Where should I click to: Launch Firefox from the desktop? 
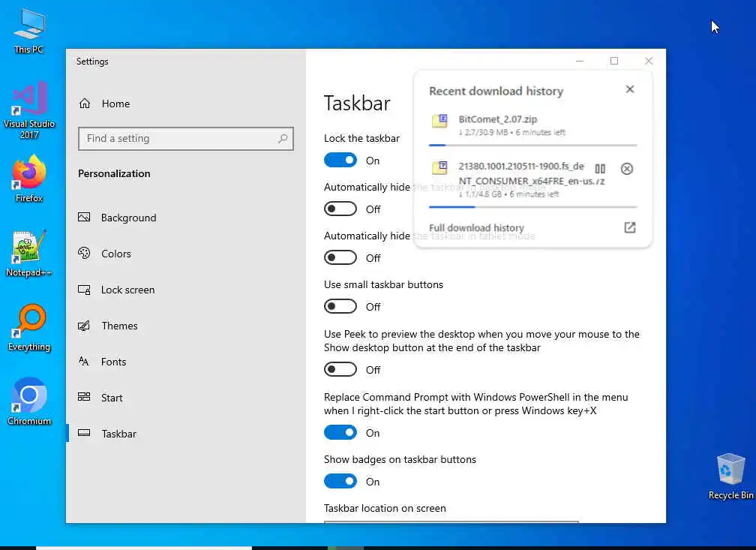[29, 179]
